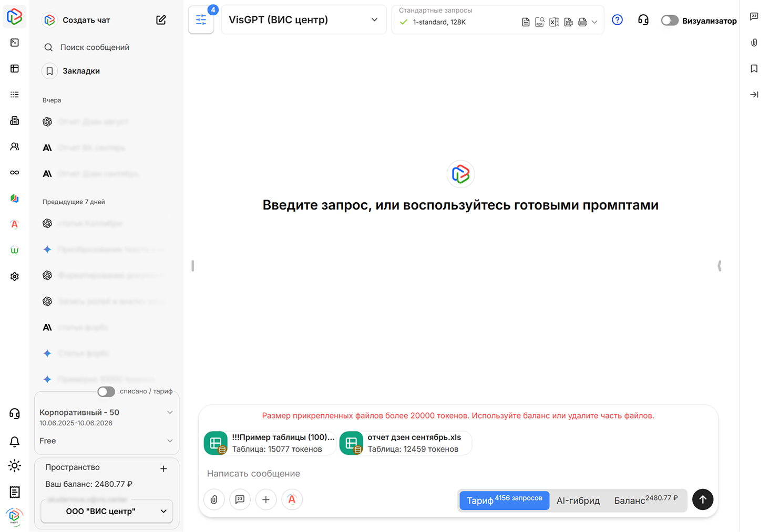Open the headset support icon in top bar
769x532 pixels.
(x=643, y=19)
